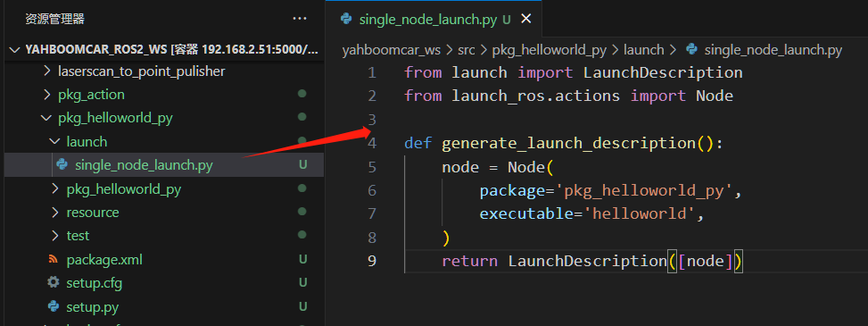Click the Python icon beside single_node_launch.py in tree

point(62,164)
